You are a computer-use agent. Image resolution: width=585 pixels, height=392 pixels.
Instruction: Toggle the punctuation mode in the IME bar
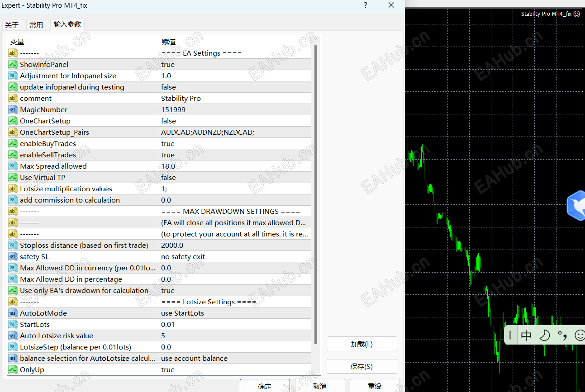[562, 335]
